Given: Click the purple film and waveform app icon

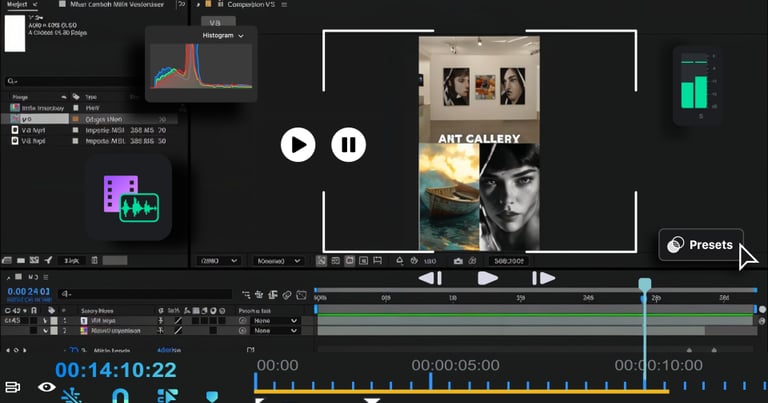Looking at the screenshot, I should (129, 197).
